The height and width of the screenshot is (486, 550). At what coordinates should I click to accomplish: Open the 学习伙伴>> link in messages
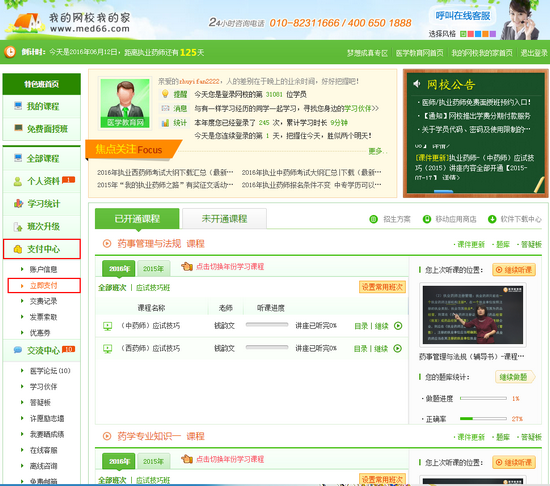361,108
